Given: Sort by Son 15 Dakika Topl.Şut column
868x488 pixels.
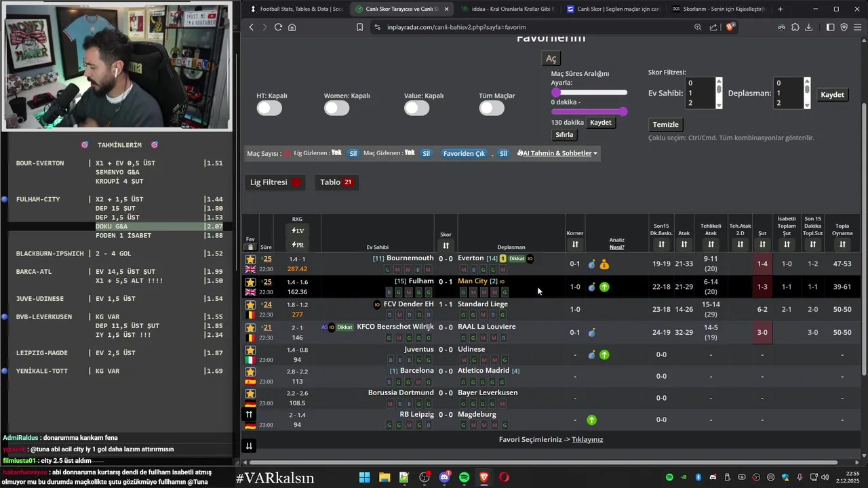Looking at the screenshot, I should click(x=813, y=244).
